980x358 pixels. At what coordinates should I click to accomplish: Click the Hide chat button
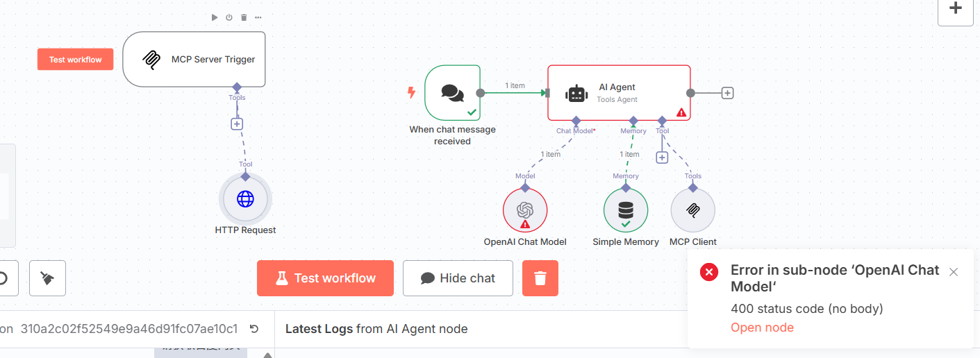pos(458,278)
